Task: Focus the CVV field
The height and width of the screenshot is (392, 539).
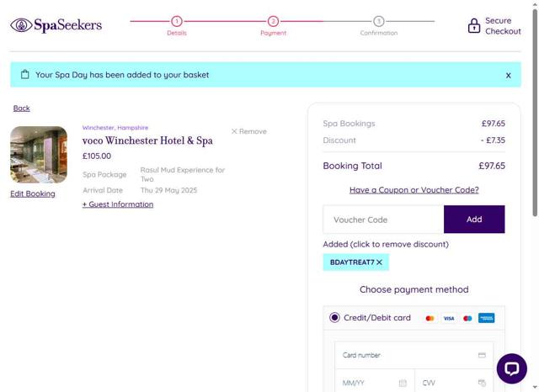Action: click(454, 382)
